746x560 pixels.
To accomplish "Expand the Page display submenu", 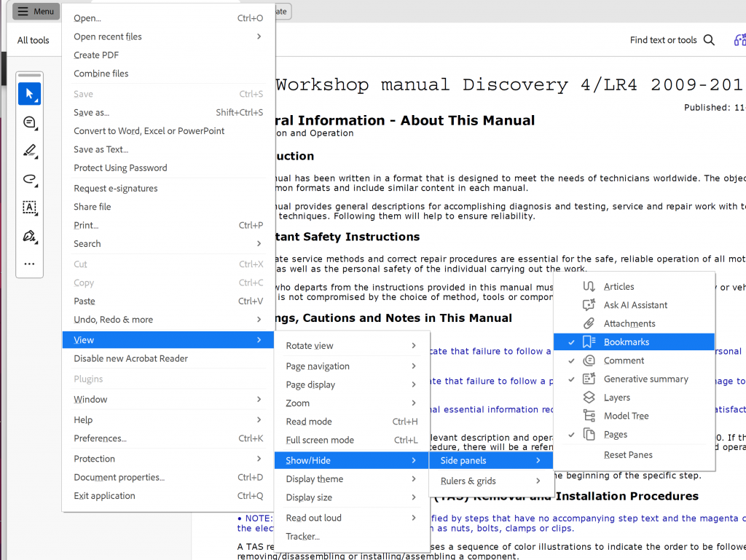I will click(352, 384).
